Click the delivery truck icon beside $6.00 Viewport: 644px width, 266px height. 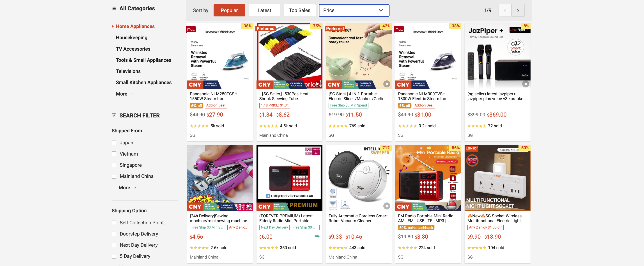click(317, 236)
